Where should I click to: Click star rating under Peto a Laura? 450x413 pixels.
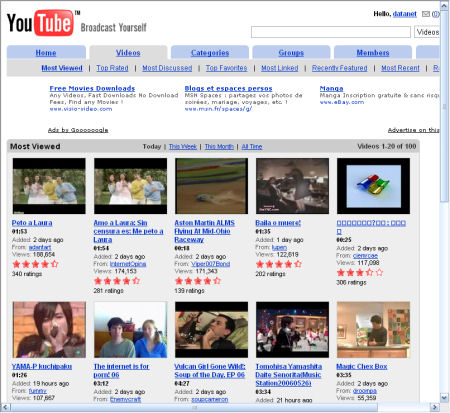click(x=35, y=264)
